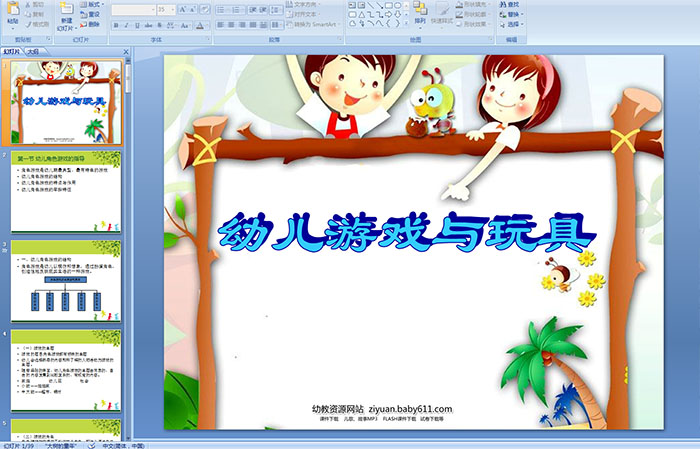Open the Select (选择) dropdown
700x449 pixels.
coord(512,24)
